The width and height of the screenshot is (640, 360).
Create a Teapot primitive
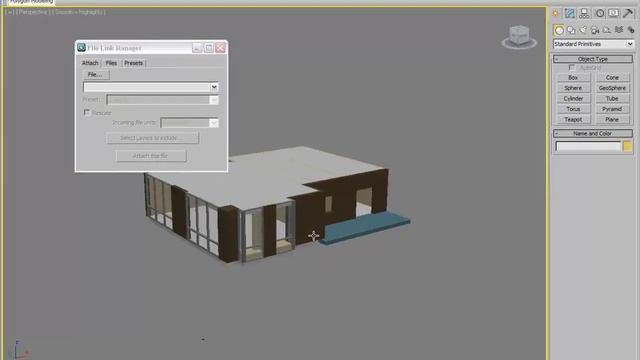[x=573, y=120]
